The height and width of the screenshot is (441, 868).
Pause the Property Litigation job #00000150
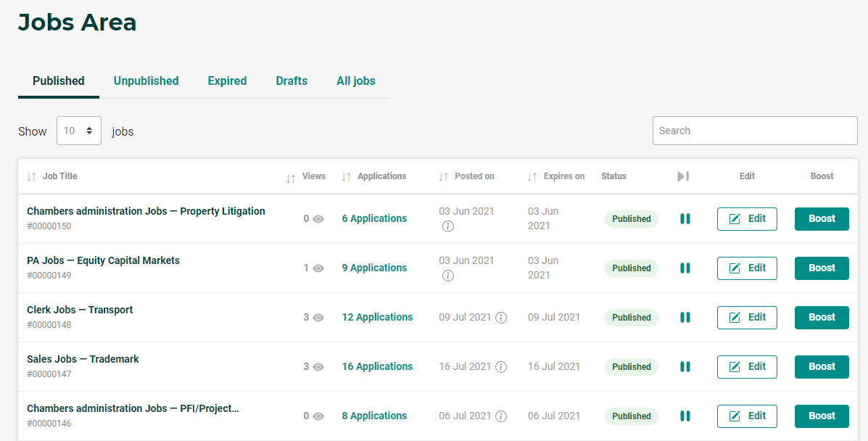click(685, 219)
